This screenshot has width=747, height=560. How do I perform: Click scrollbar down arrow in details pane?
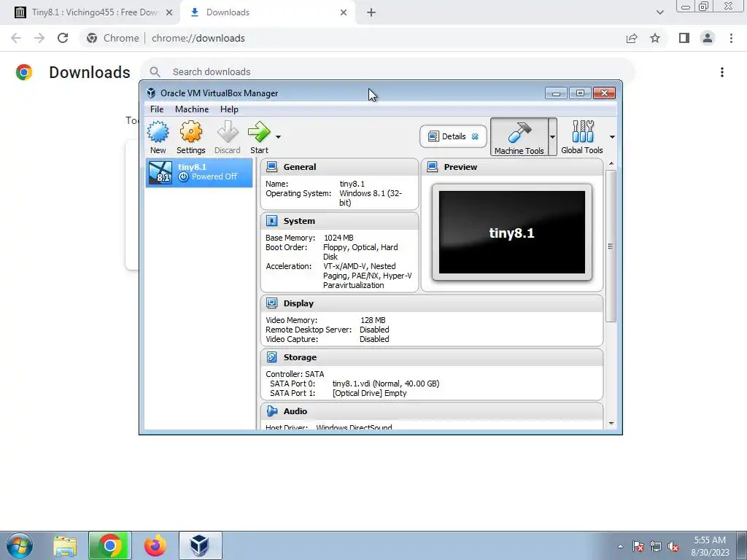pyautogui.click(x=611, y=424)
